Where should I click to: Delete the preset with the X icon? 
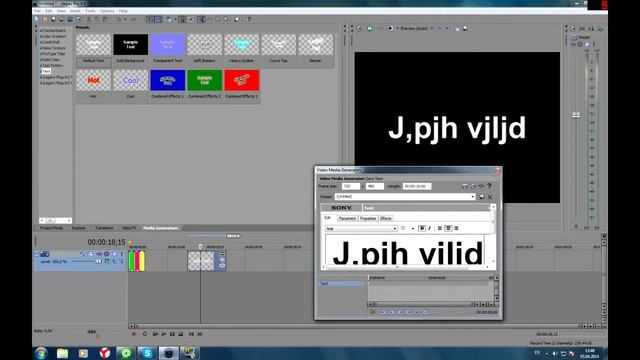(490, 197)
